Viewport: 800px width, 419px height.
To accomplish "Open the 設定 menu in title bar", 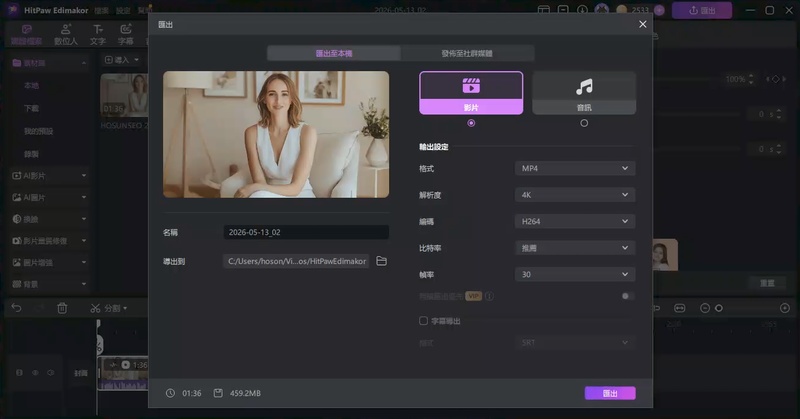I will [x=123, y=10].
